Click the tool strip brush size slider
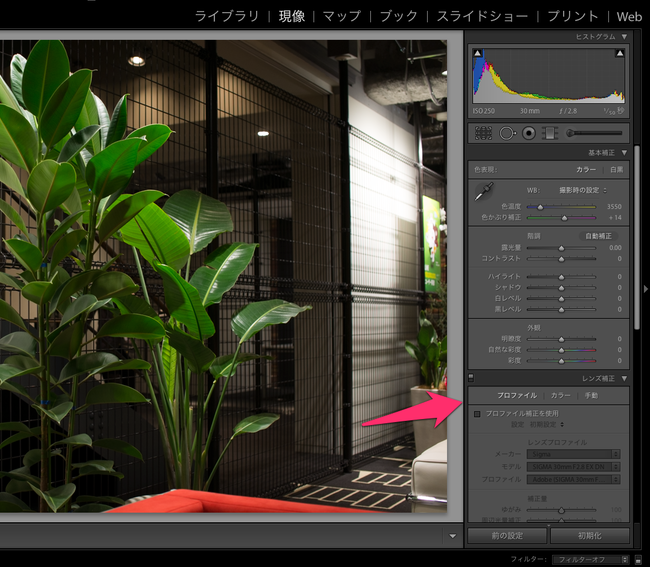Viewport: 650px width, 567px height. click(594, 133)
